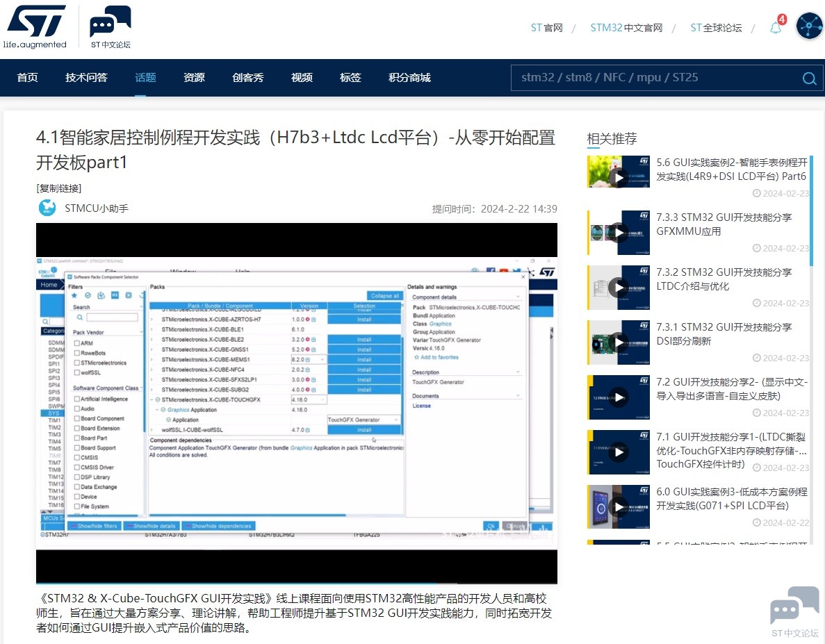Play the 7.1 GUI开发技能分享1 video thumbnail
Image resolution: width=825 pixels, height=644 pixels.
(x=619, y=452)
